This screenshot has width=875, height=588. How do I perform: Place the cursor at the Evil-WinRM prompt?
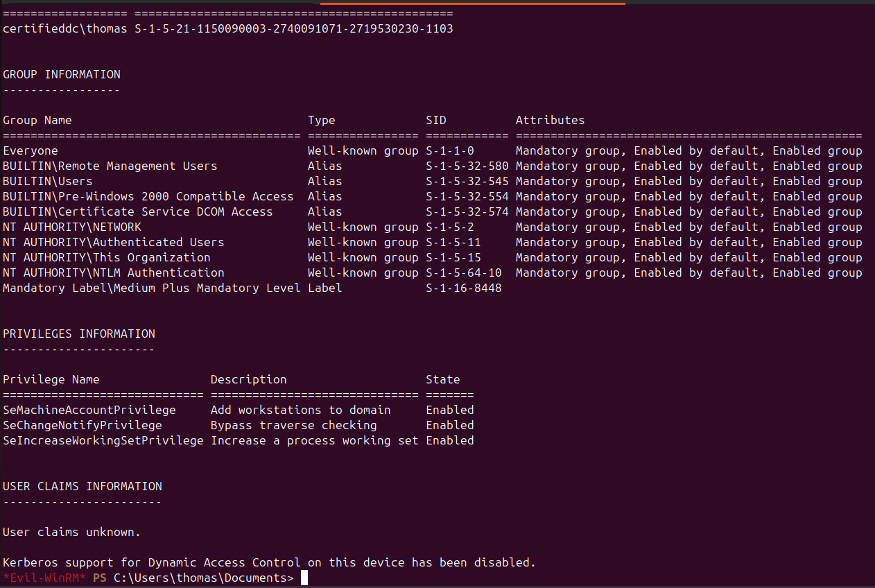[304, 578]
